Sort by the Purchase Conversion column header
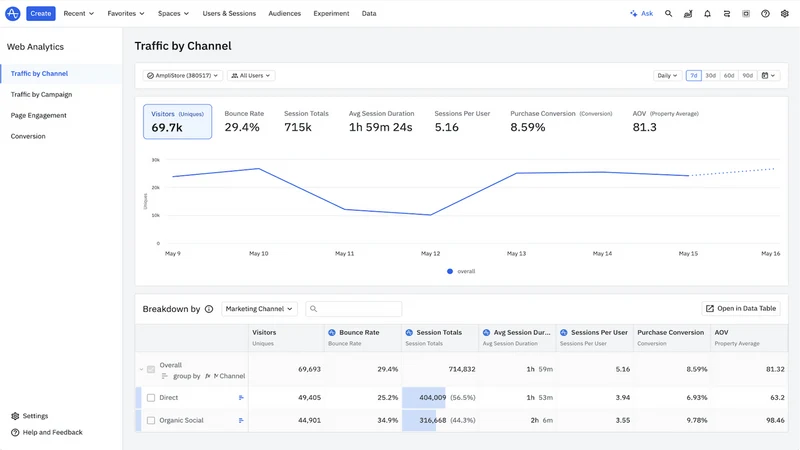The width and height of the screenshot is (800, 450). point(671,337)
